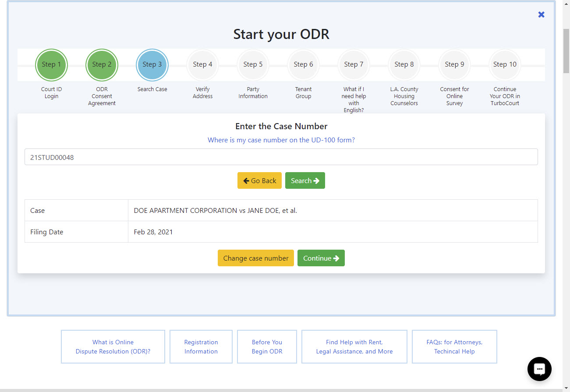Close the Start your ODR dialog
The image size is (570, 392).
click(x=541, y=14)
